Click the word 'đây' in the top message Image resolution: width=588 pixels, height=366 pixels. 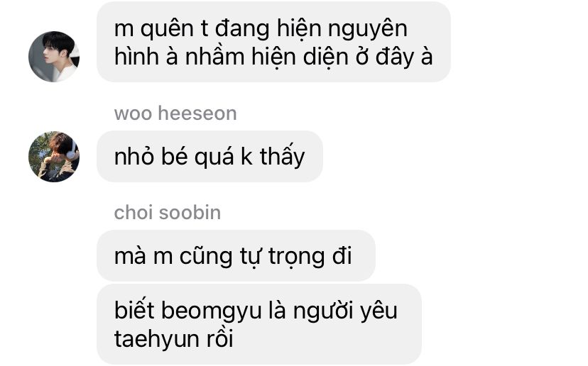[393, 57]
